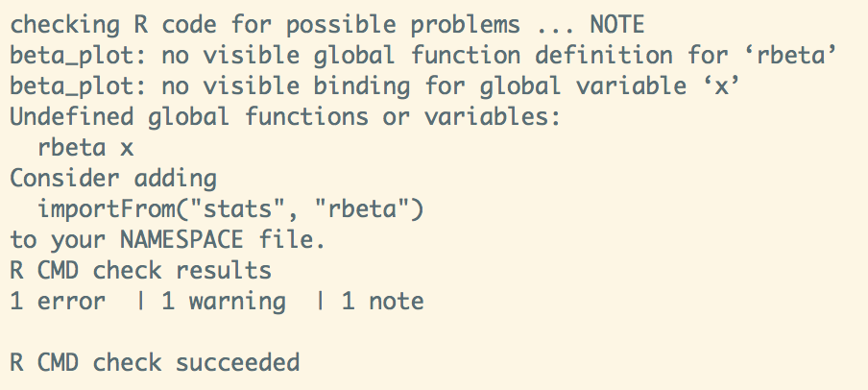The height and width of the screenshot is (390, 868).
Task: Click the global variable 'x' text
Action: tap(721, 86)
